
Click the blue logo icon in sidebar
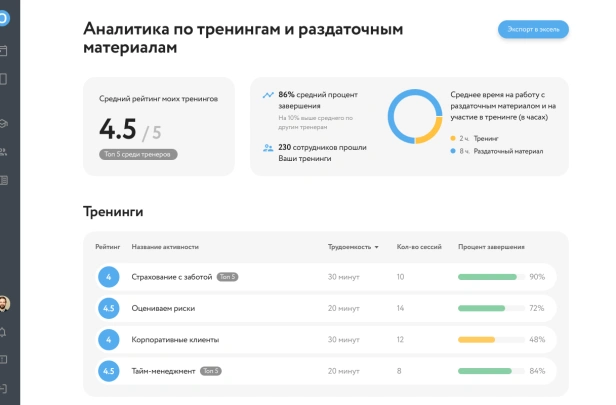4,18
